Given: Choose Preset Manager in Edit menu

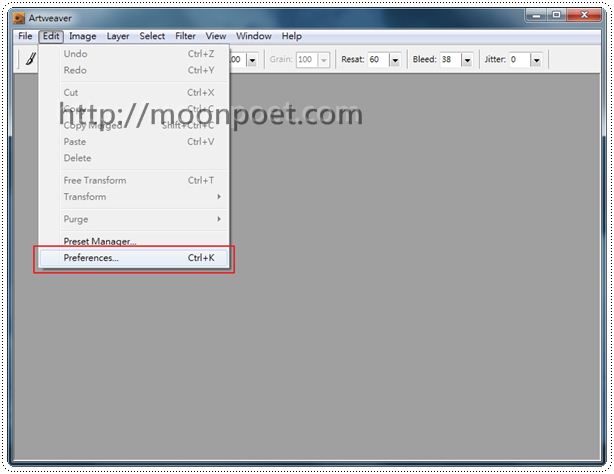Looking at the screenshot, I should point(100,241).
